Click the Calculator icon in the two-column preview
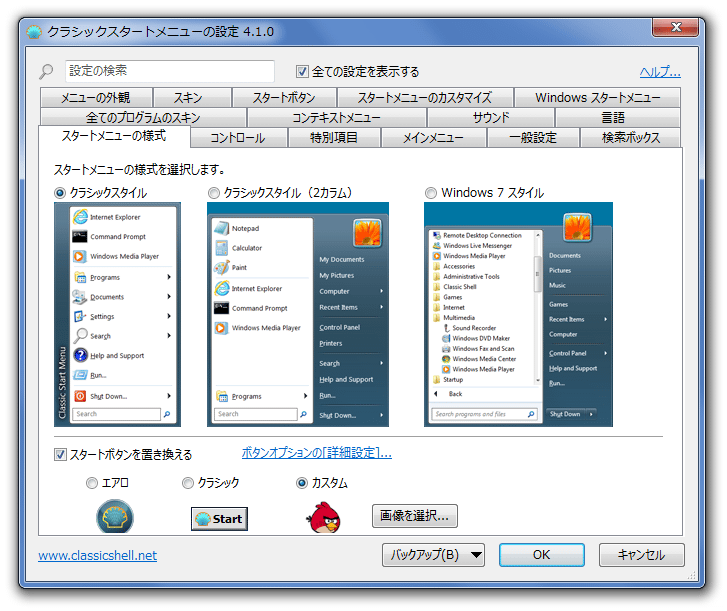The image size is (727, 611). 222,248
